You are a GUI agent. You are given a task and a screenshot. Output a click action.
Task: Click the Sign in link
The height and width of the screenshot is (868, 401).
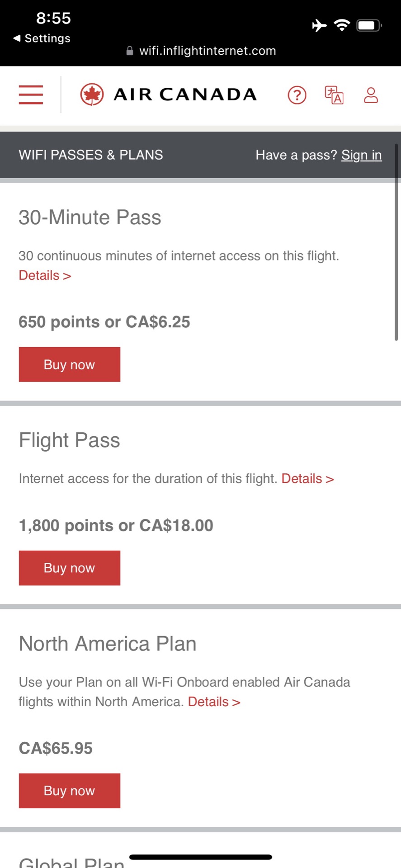pos(361,155)
